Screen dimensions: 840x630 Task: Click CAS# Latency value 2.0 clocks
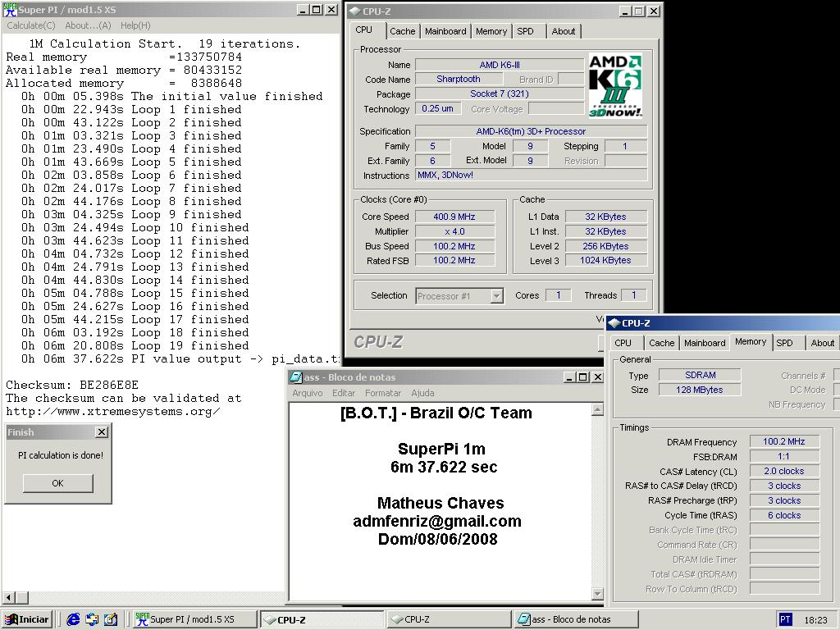pyautogui.click(x=783, y=471)
